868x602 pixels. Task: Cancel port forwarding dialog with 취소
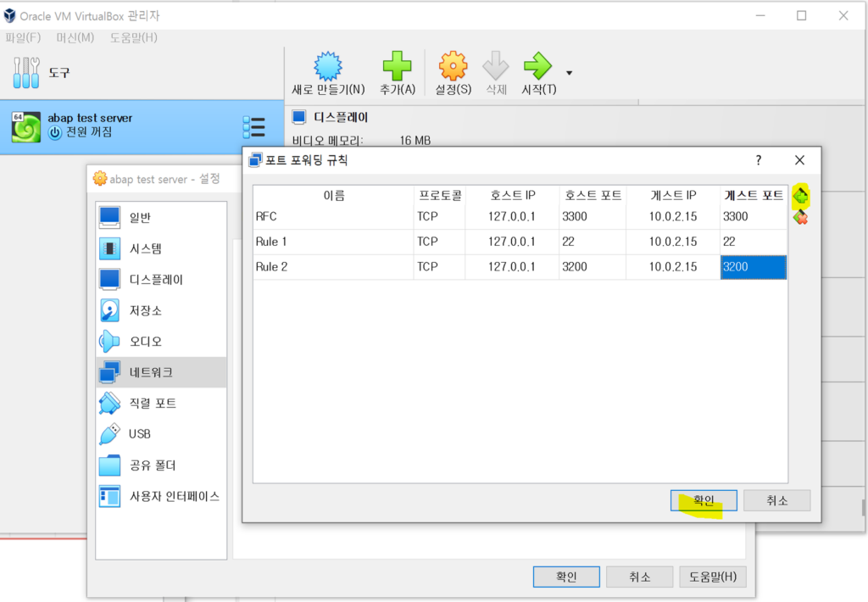pos(776,500)
